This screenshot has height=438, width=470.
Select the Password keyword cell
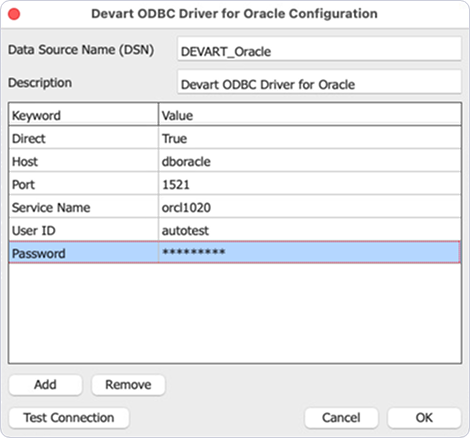click(x=83, y=252)
